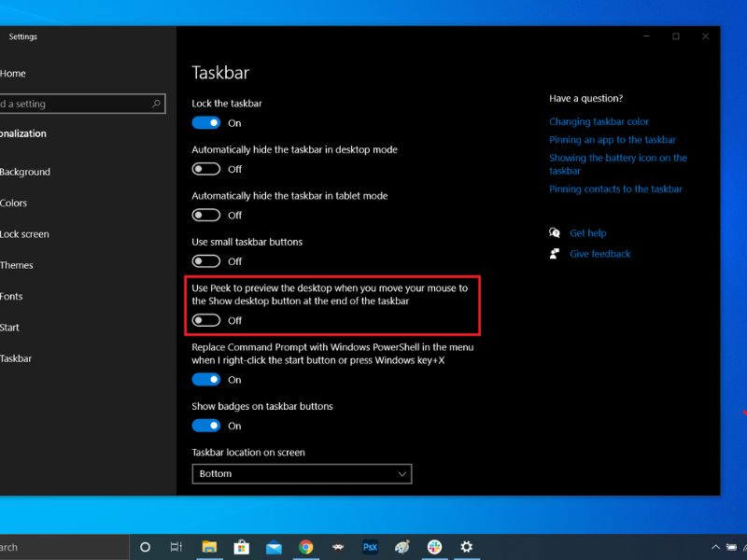This screenshot has width=747, height=560.
Task: Open Google Chrome from the taskbar
Action: (306, 547)
